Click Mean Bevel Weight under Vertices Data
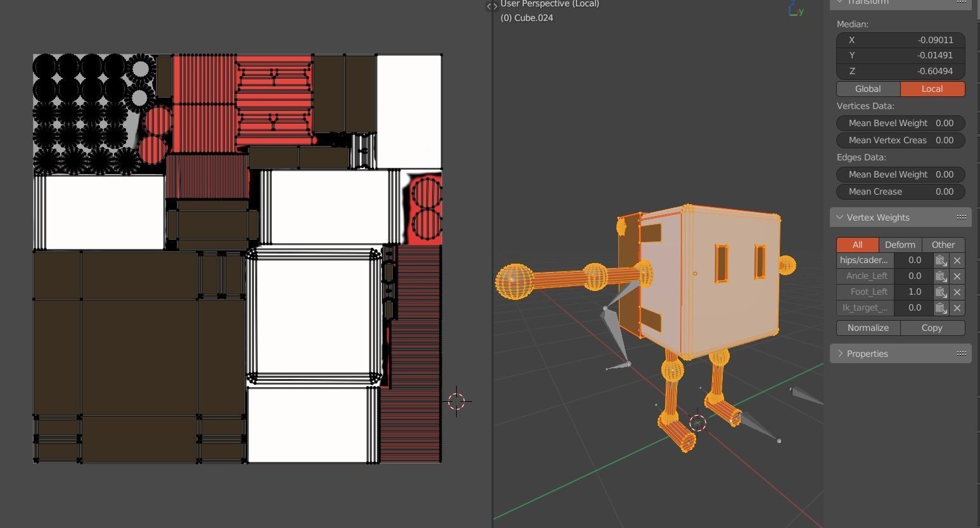Image resolution: width=980 pixels, height=528 pixels. coord(901,123)
